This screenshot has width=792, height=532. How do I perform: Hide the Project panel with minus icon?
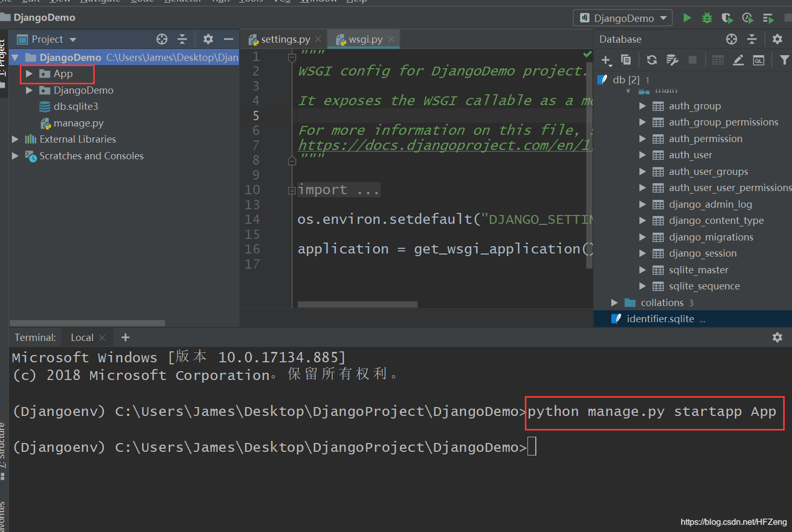(229, 39)
